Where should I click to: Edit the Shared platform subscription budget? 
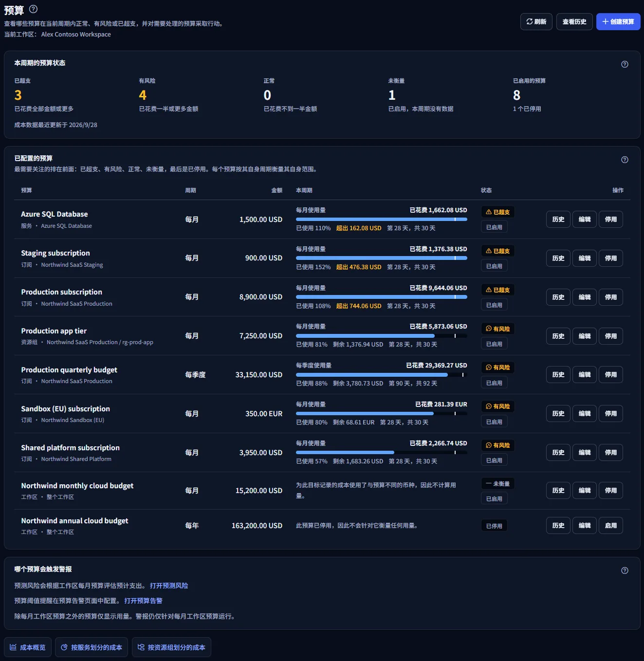[585, 453]
